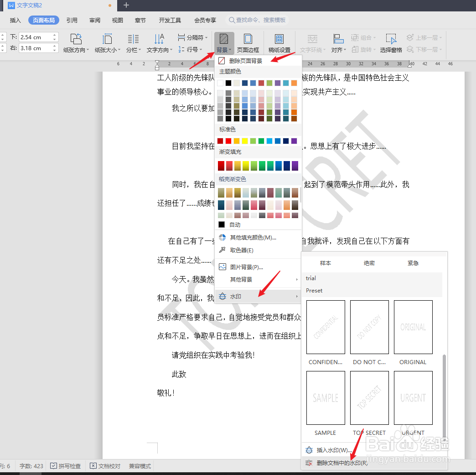The height and width of the screenshot is (475, 476).
Task: Switch to the 插入 ribbon tab
Action: pyautogui.click(x=15, y=20)
